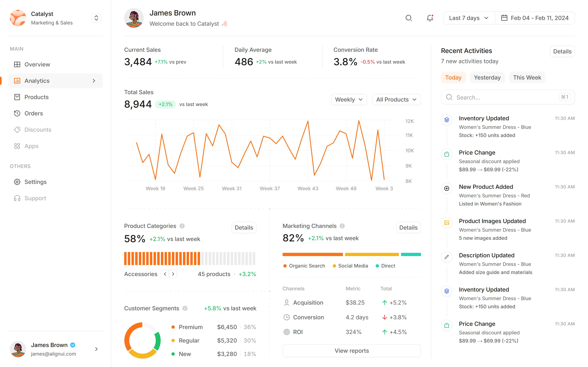Click the calendar icon beside date range
The image size is (588, 367).
pos(504,18)
